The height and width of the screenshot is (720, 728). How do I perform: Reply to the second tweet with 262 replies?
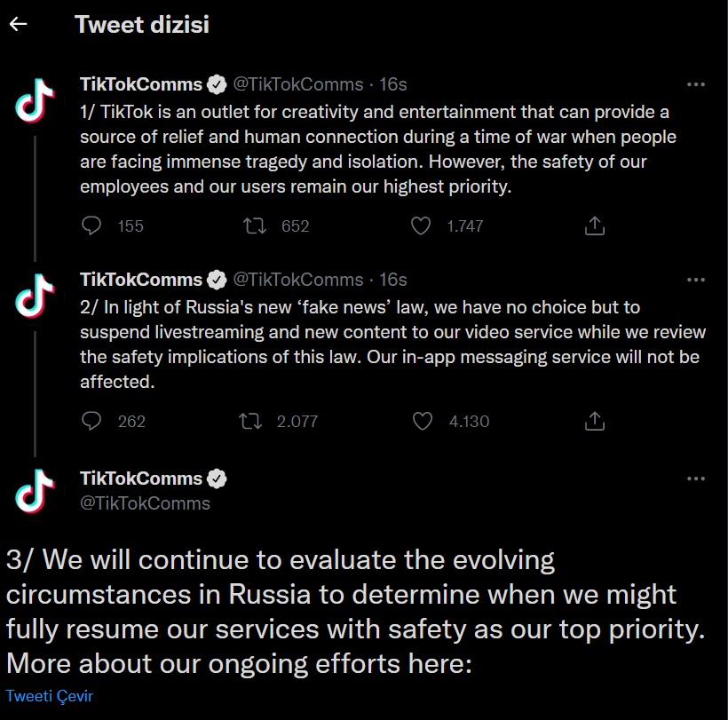click(91, 421)
